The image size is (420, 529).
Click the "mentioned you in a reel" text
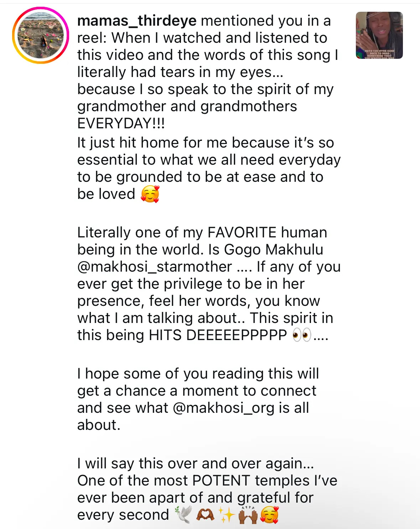point(265,21)
